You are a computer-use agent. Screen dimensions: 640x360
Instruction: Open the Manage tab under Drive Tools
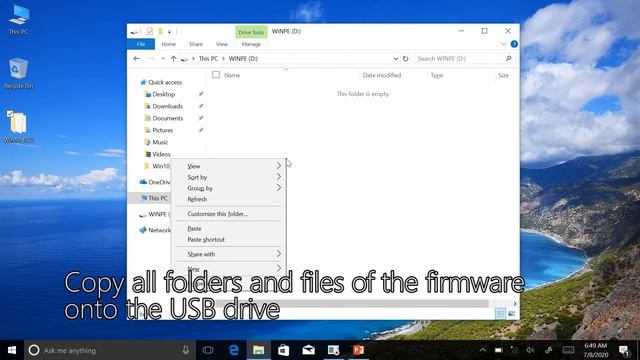click(x=251, y=44)
